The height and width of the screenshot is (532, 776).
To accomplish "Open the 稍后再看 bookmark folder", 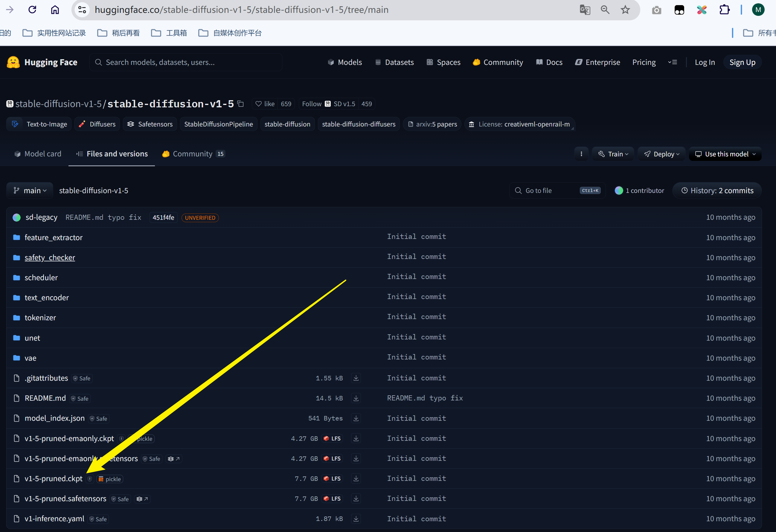I will 118,33.
